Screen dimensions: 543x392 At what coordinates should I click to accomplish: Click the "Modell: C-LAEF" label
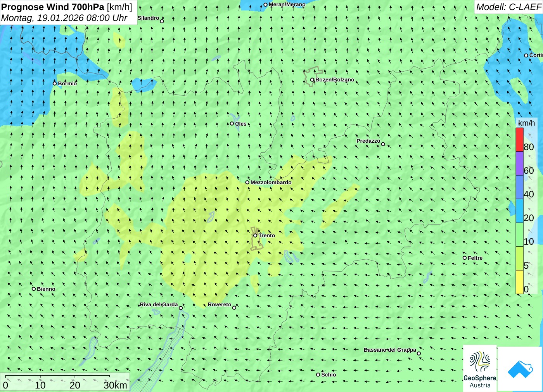508,7
